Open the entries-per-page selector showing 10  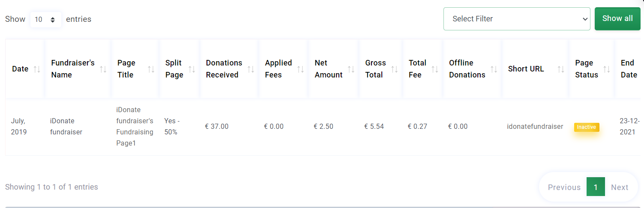(x=45, y=19)
